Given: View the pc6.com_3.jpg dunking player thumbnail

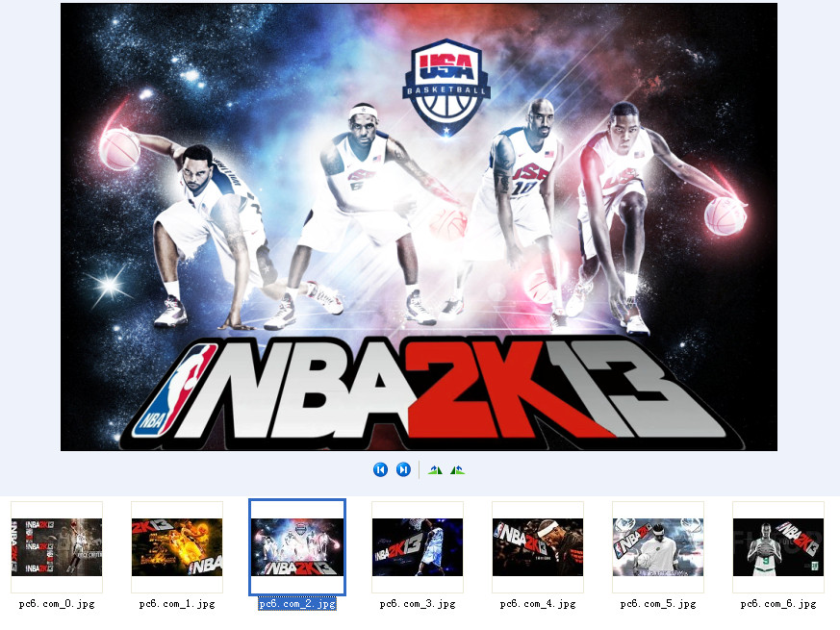Looking at the screenshot, I should (x=417, y=547).
